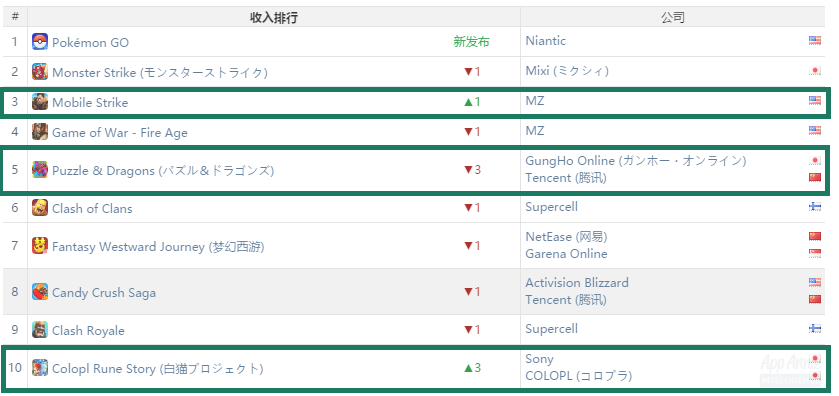
Task: Click the 收入排行 column header
Action: pyautogui.click(x=274, y=17)
